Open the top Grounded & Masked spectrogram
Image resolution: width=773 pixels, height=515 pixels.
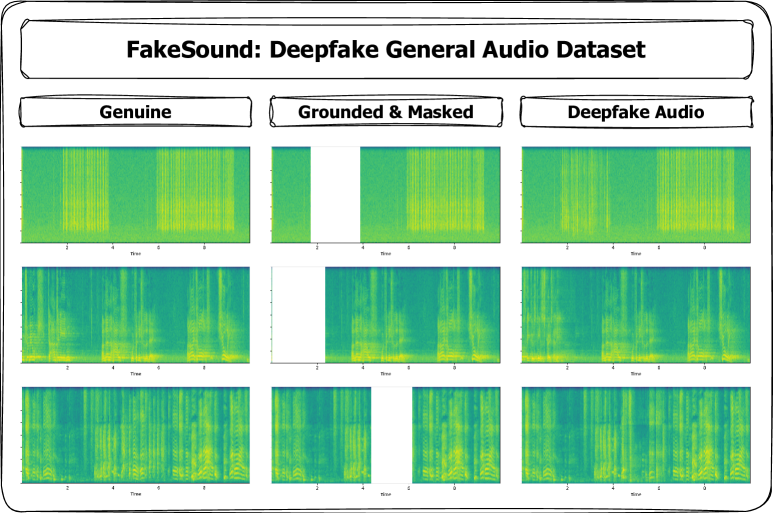click(386, 195)
